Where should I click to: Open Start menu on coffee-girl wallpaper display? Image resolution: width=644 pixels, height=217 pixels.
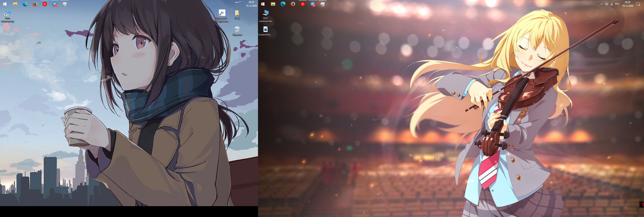[5, 4]
